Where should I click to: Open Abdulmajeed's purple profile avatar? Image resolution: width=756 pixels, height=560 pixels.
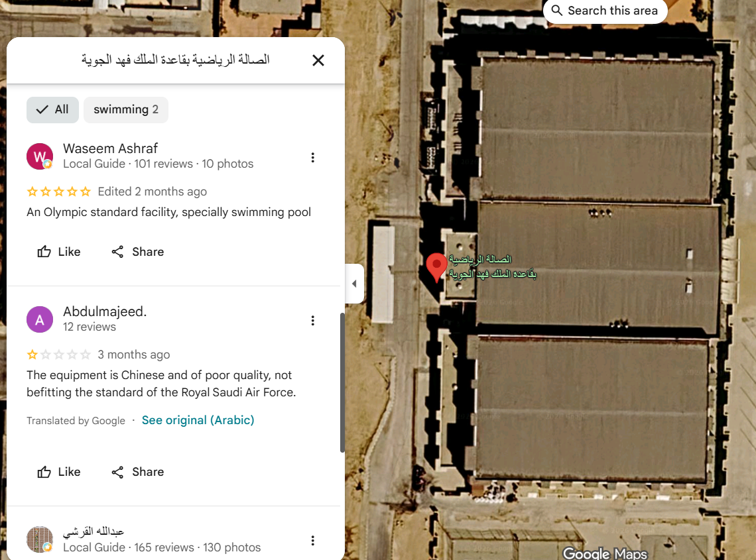(40, 319)
